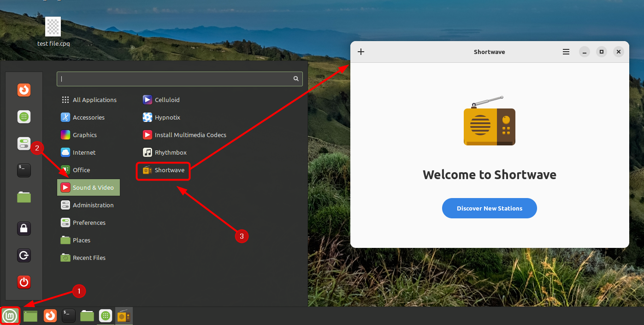Screen dimensions: 644x325
Task: Open Software Manager in the menu sidebar
Action: [24, 117]
